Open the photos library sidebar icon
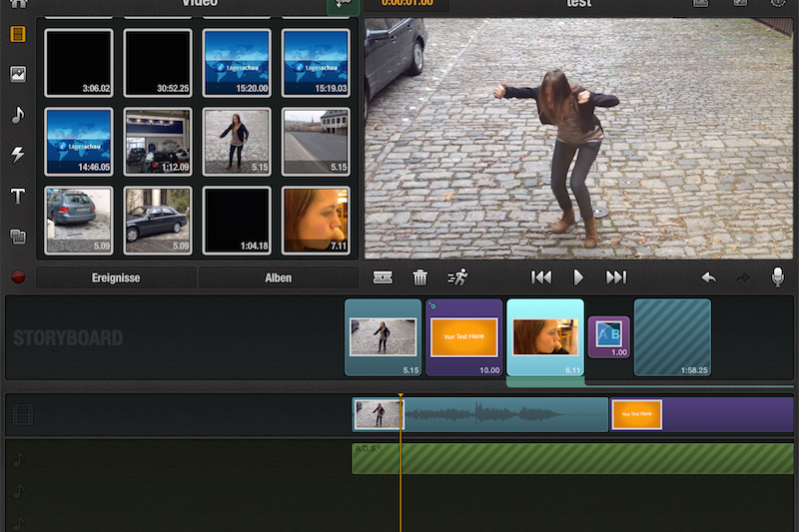 (18, 75)
